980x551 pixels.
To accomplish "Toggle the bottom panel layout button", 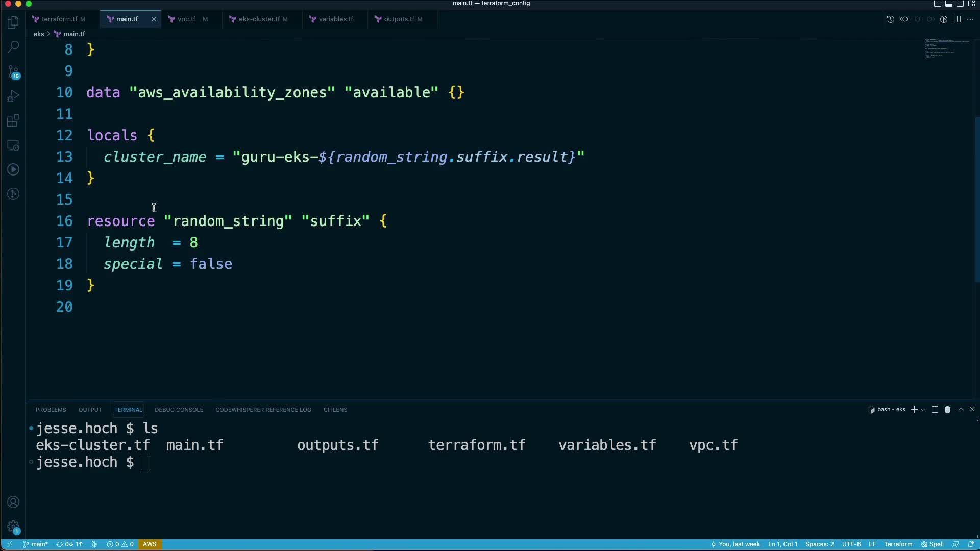I will coord(948,4).
